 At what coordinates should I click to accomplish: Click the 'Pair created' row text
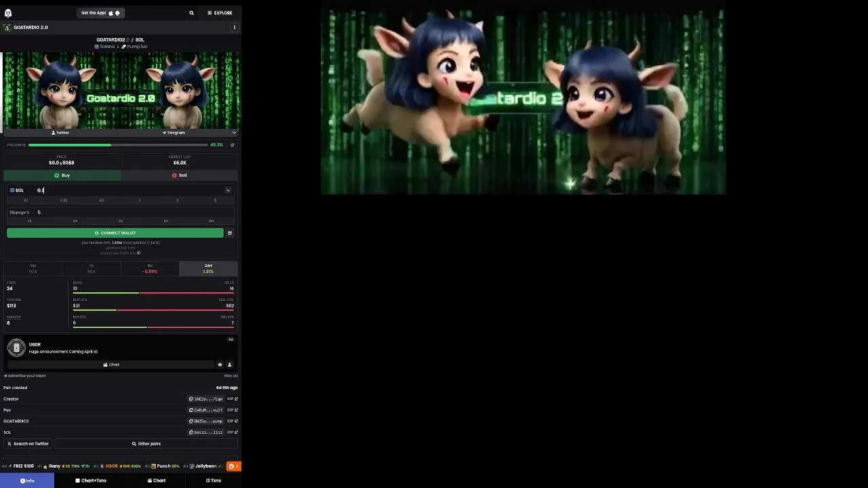tap(16, 388)
